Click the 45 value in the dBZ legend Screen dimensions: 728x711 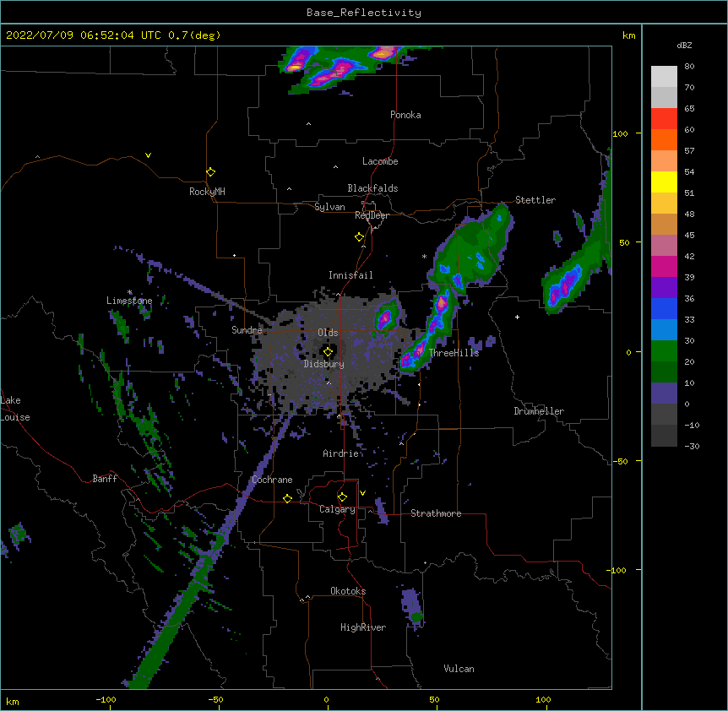pyautogui.click(x=689, y=236)
